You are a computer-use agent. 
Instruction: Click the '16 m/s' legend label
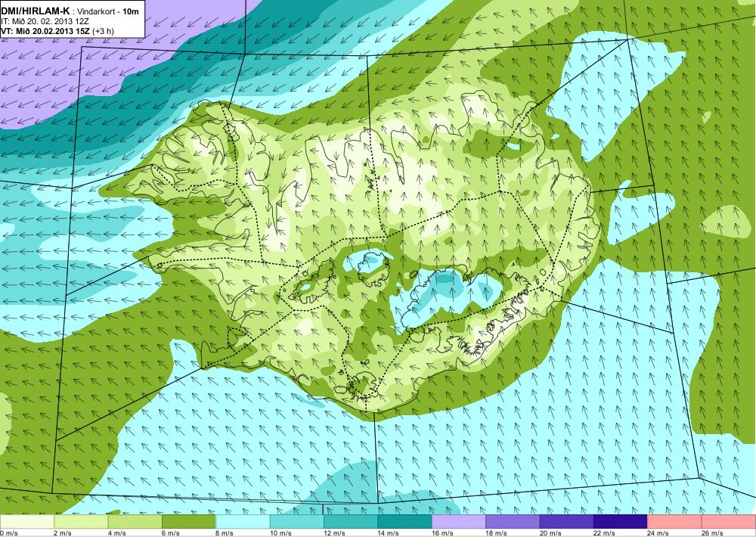(442, 533)
